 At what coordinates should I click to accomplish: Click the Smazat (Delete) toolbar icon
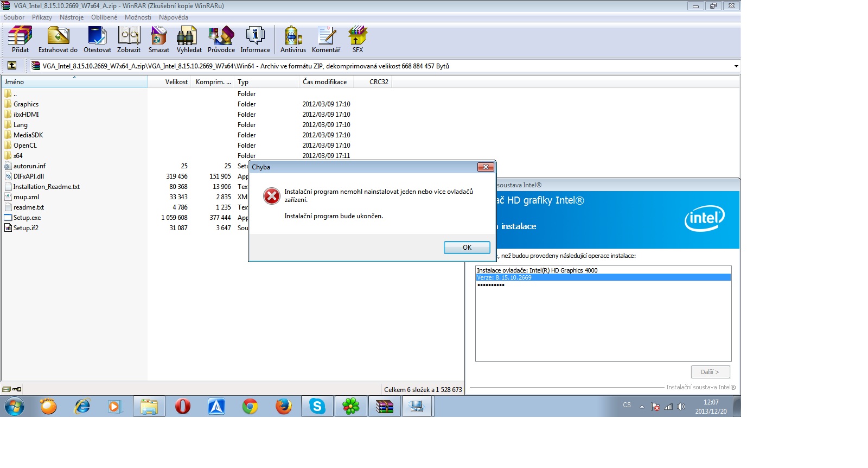159,40
